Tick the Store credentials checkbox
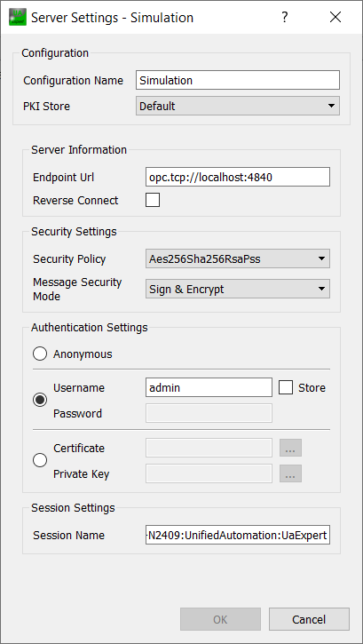363x644 pixels. (x=286, y=387)
